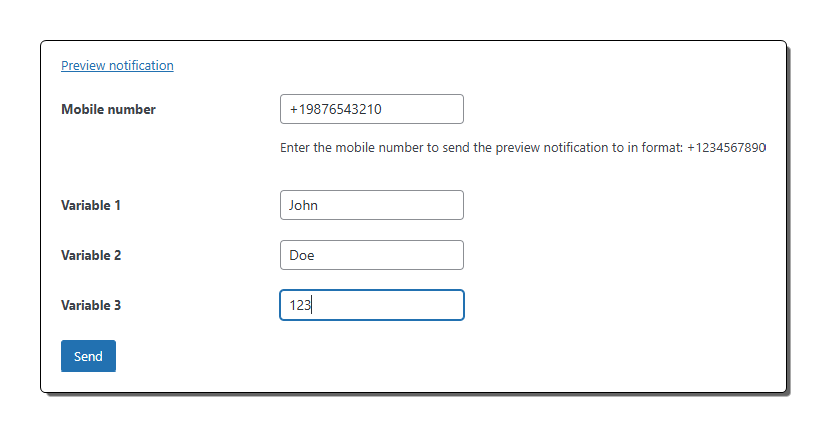Screen dimensions: 826x432
Task: Click the mobile number format hint text
Action: pyautogui.click(x=480, y=148)
